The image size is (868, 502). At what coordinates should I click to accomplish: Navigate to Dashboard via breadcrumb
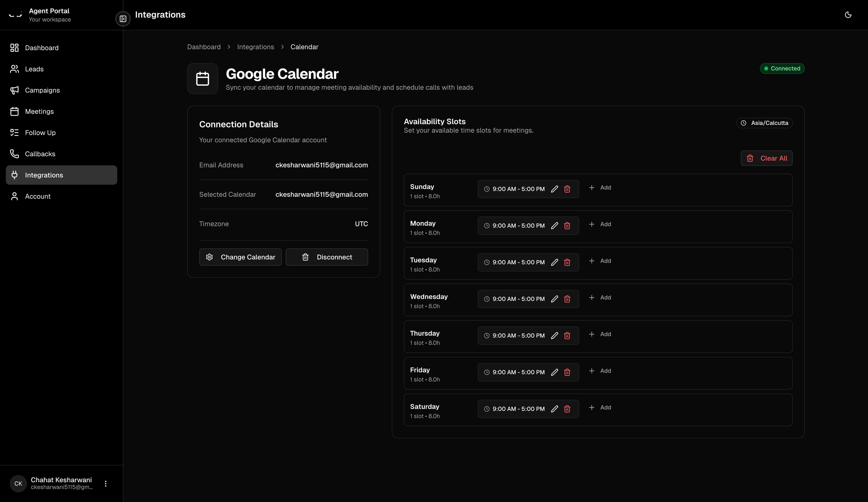(204, 47)
